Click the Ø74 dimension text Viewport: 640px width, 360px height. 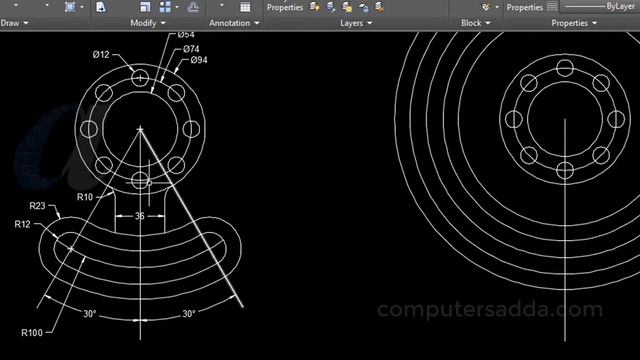(x=191, y=49)
